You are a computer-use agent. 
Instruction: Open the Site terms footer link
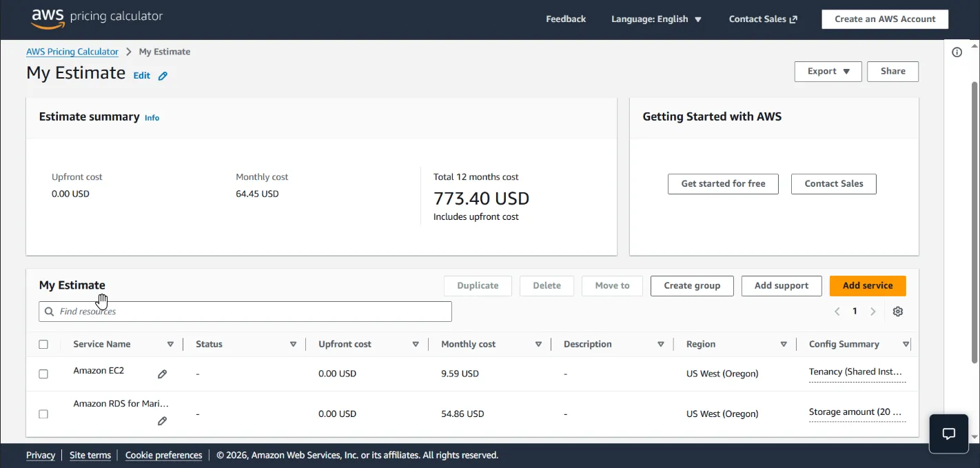(90, 456)
